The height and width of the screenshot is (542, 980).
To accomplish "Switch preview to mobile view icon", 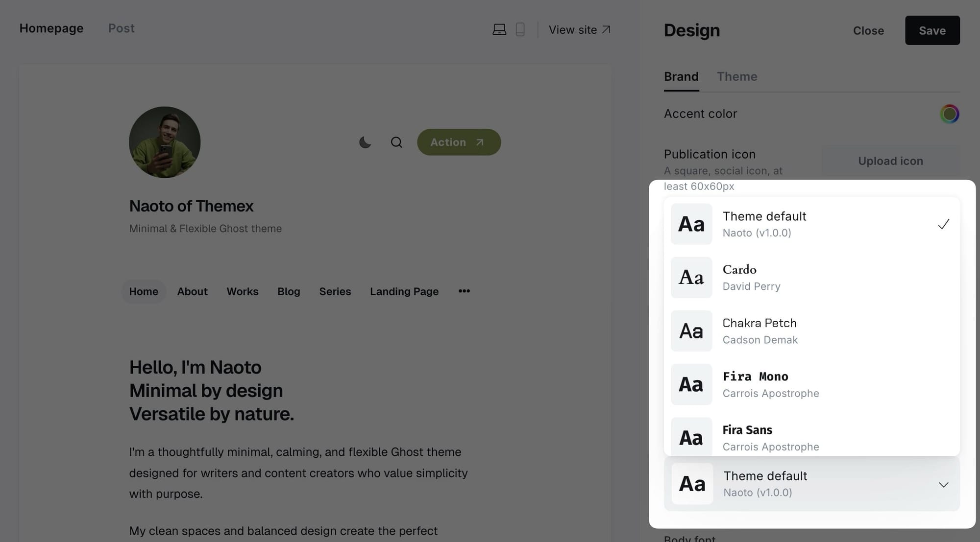I will [x=520, y=30].
